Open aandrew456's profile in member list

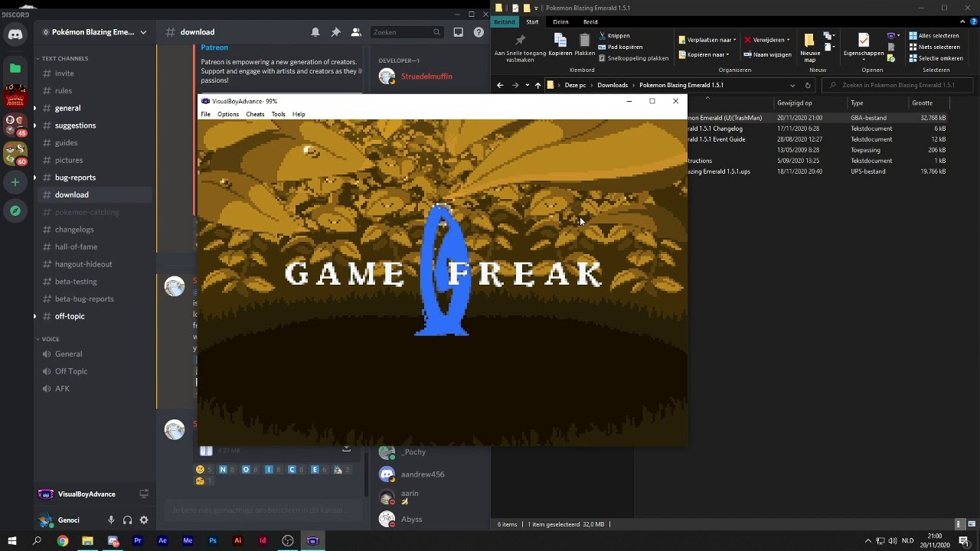(x=423, y=474)
